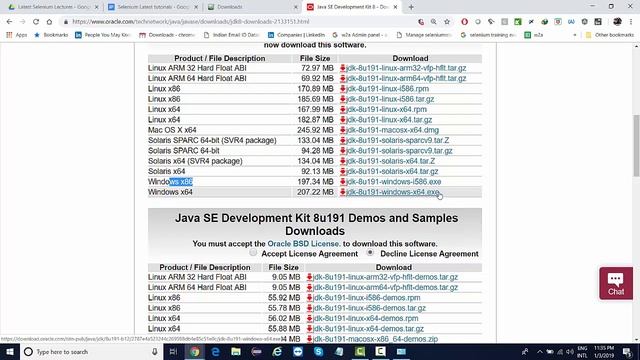Open Task View on taskbar
640x360 pixels.
point(173,351)
